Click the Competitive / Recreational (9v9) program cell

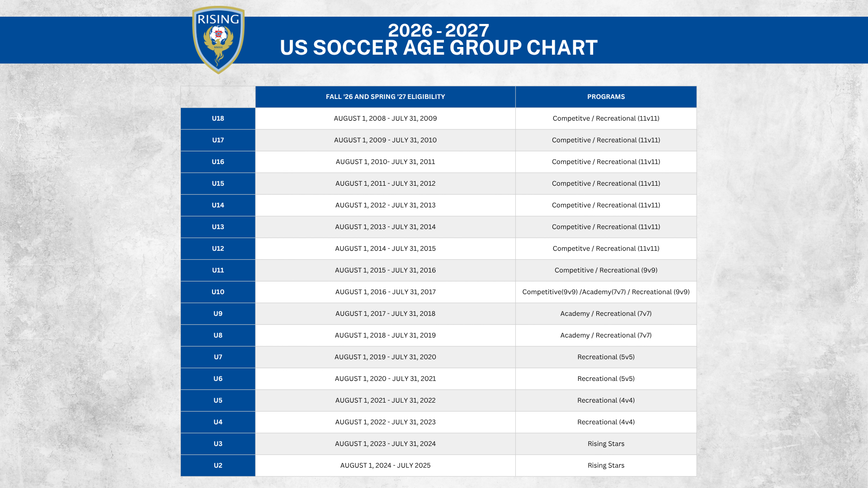(606, 270)
